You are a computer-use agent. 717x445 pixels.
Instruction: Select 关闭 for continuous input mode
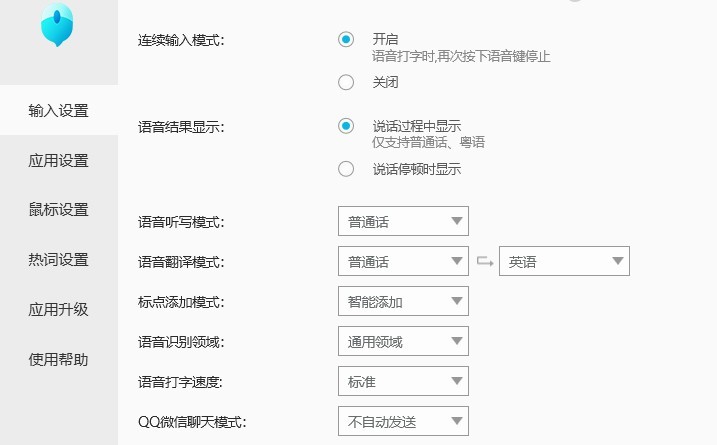tap(346, 82)
